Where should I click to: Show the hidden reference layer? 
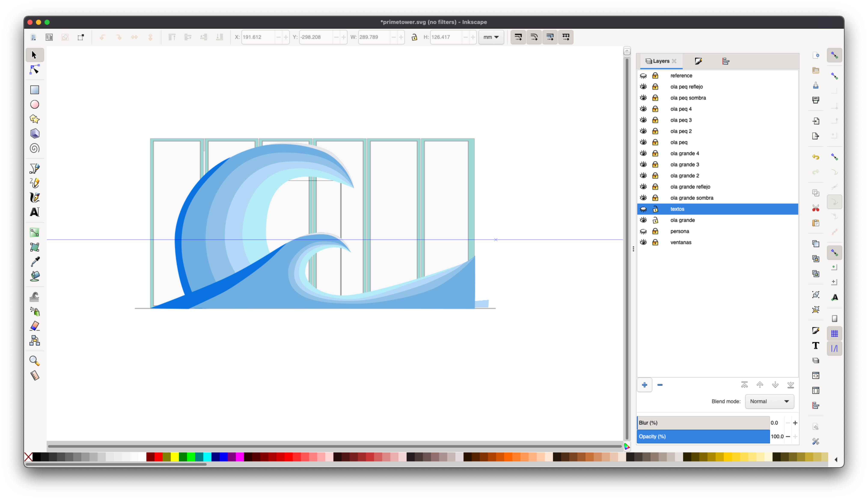click(643, 76)
